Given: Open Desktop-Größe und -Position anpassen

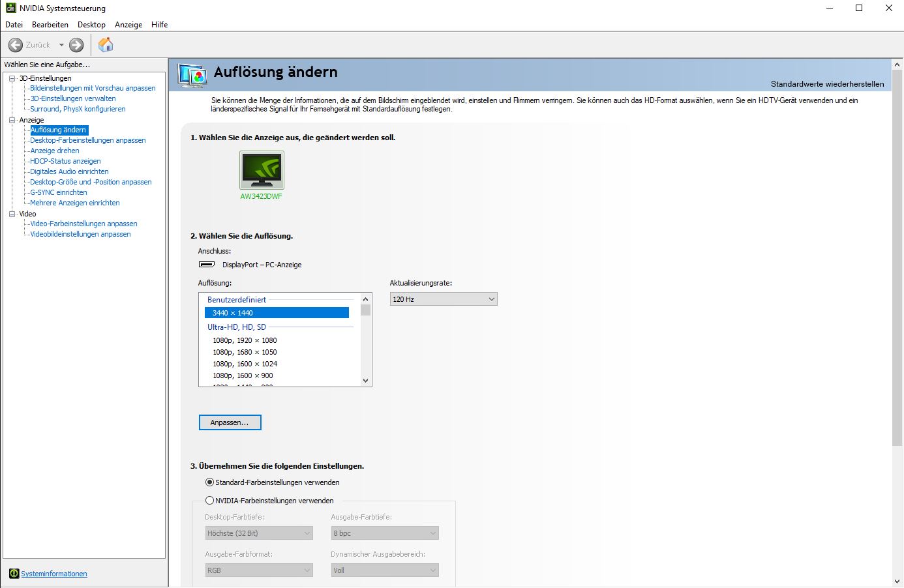Looking at the screenshot, I should (x=91, y=182).
